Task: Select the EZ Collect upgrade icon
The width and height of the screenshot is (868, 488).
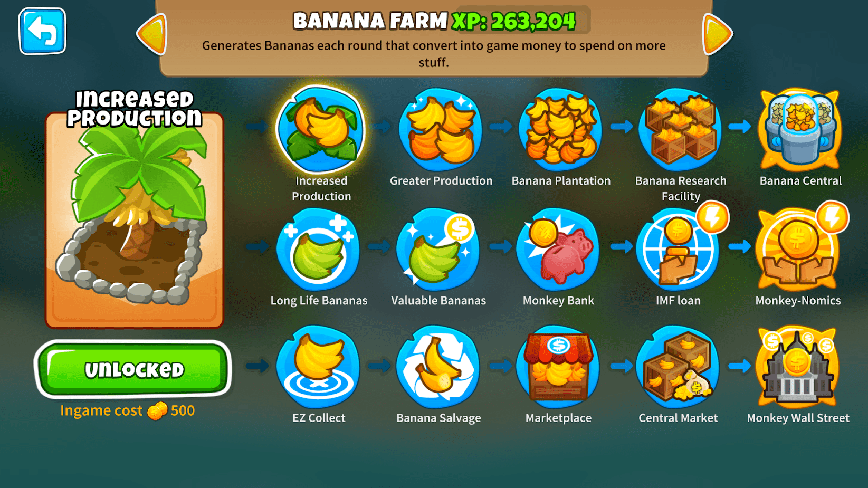Action: pos(318,367)
